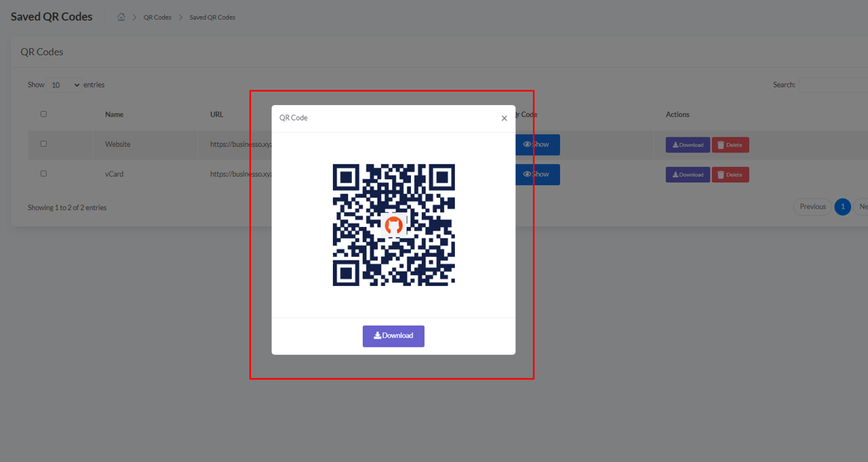The width and height of the screenshot is (868, 462).
Task: Click the QR Codes card heading
Action: 42,52
